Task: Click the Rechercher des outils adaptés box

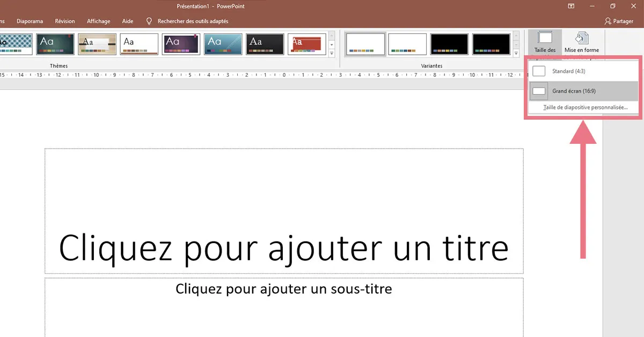Action: tap(193, 21)
